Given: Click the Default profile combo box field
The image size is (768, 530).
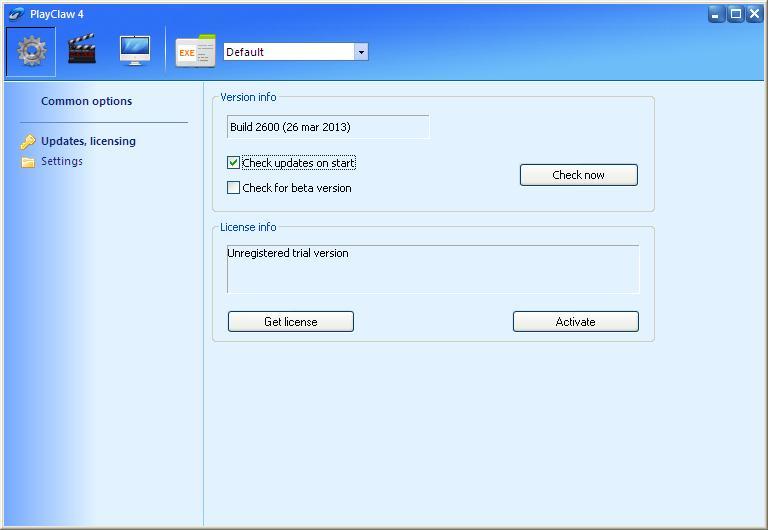Looking at the screenshot, I should pos(296,52).
